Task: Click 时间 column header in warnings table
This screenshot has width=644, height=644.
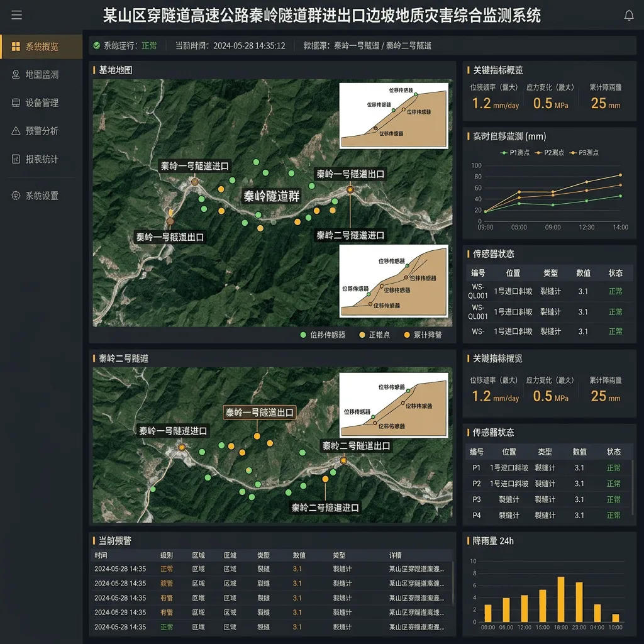Action: tap(101, 555)
